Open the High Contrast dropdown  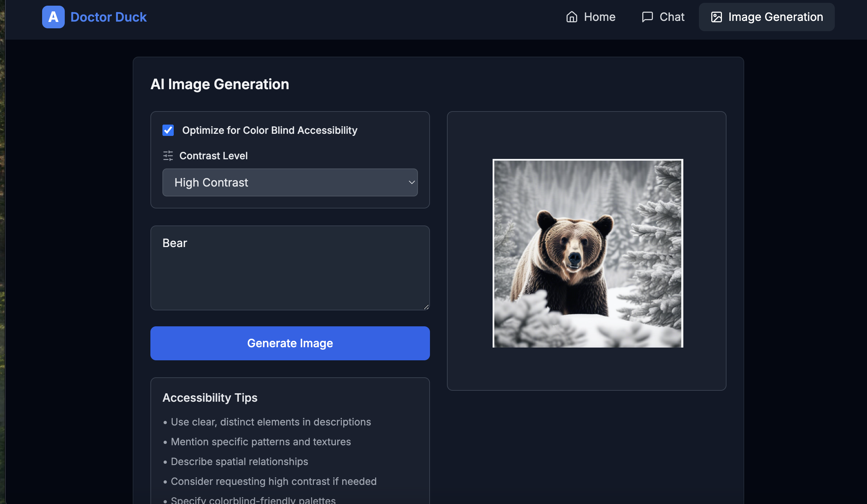pyautogui.click(x=289, y=183)
